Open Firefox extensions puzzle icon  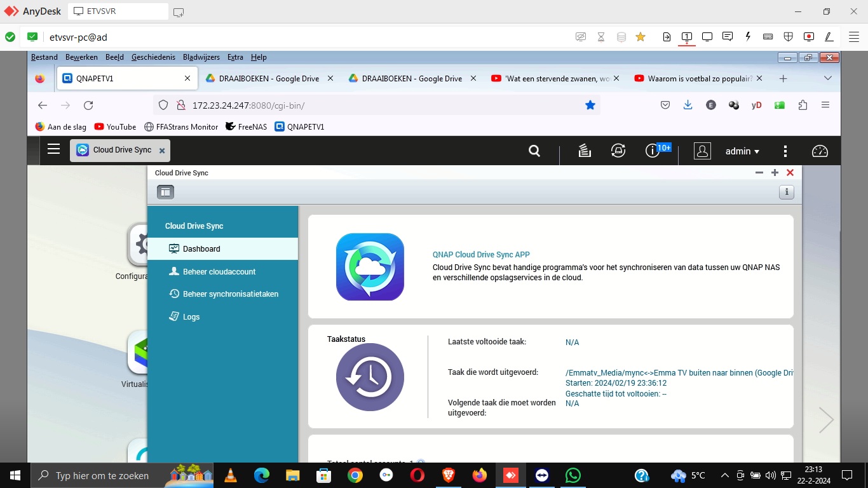[x=803, y=105]
